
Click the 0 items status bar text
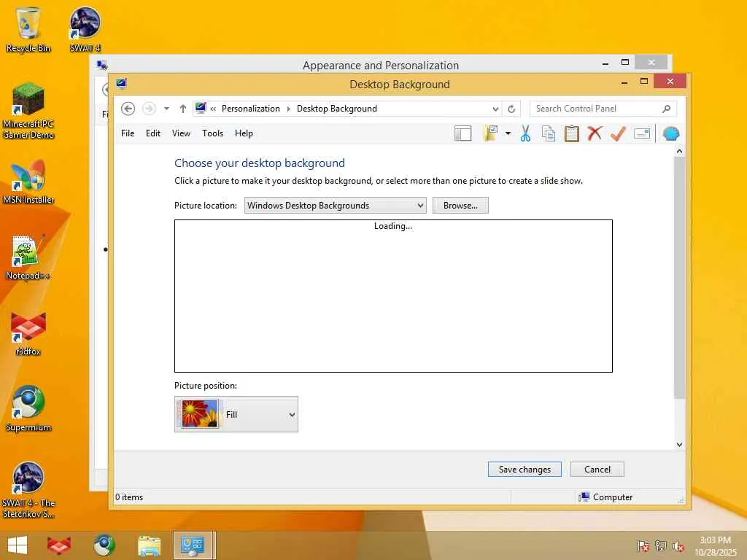coord(129,497)
